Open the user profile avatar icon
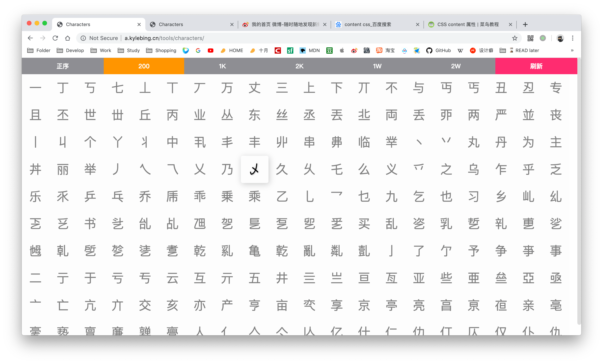603x364 pixels. [560, 38]
